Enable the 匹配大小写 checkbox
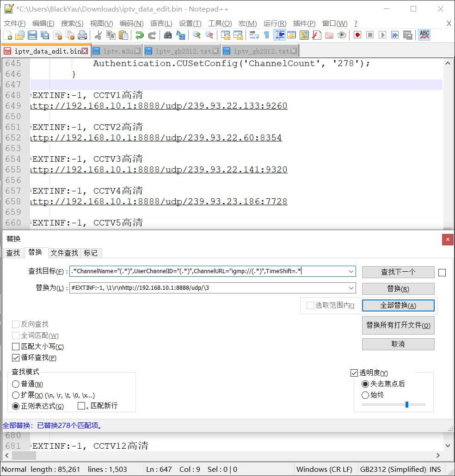 [x=16, y=346]
